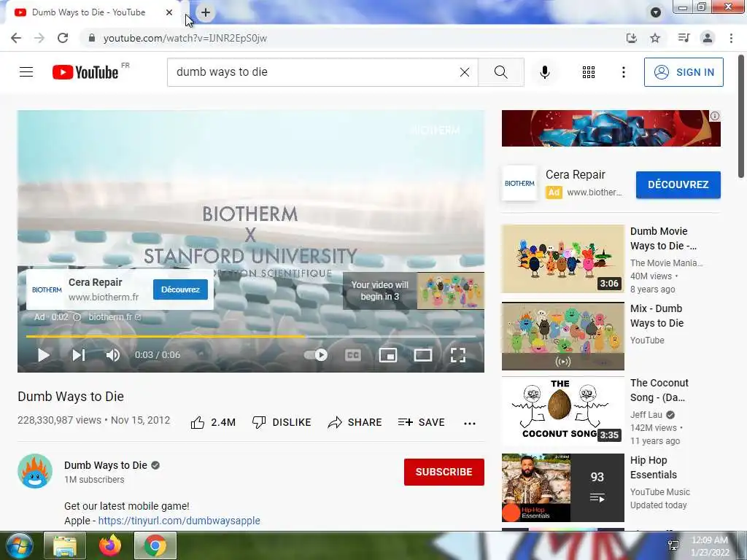Open the tab search dropdown arrow
Image resolution: width=747 pixels, height=560 pixels.
click(x=656, y=12)
